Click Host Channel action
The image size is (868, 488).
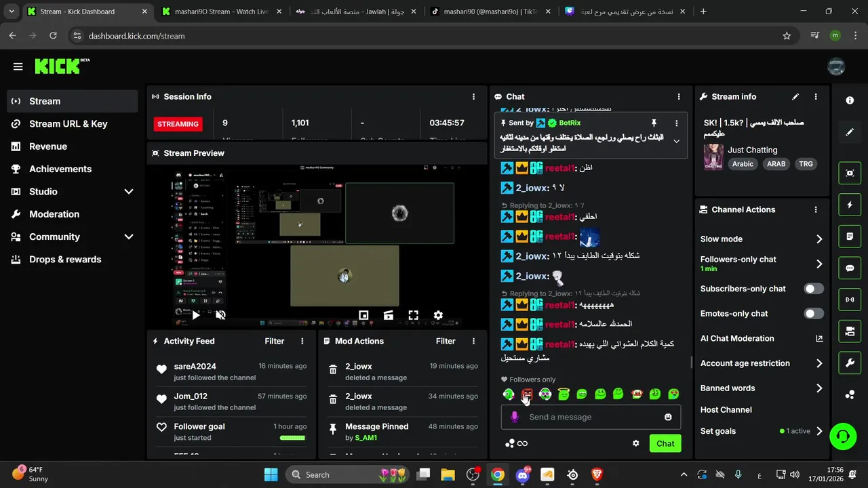726,410
